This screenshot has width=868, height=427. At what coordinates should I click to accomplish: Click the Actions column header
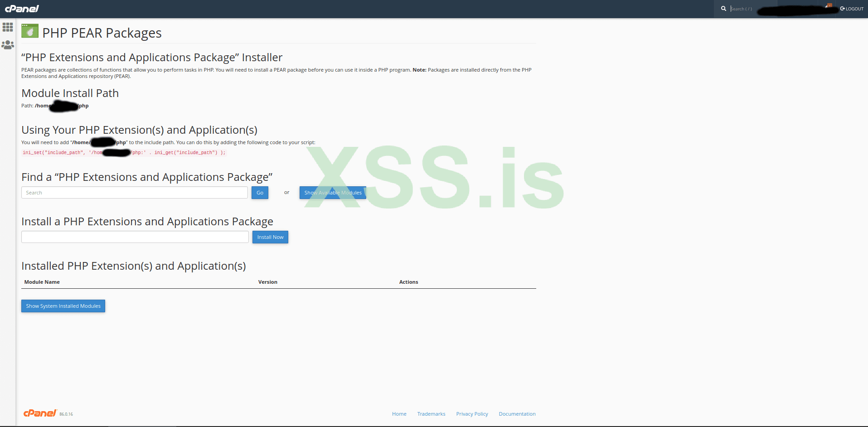coord(409,282)
